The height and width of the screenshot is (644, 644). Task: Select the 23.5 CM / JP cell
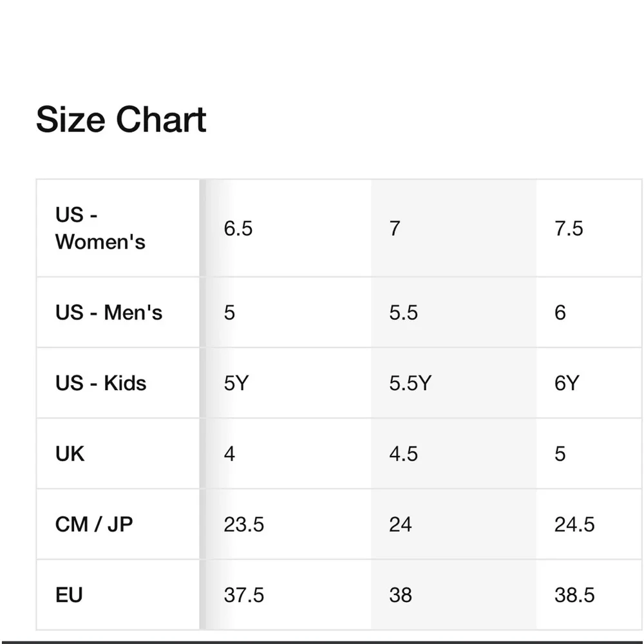pos(244,524)
